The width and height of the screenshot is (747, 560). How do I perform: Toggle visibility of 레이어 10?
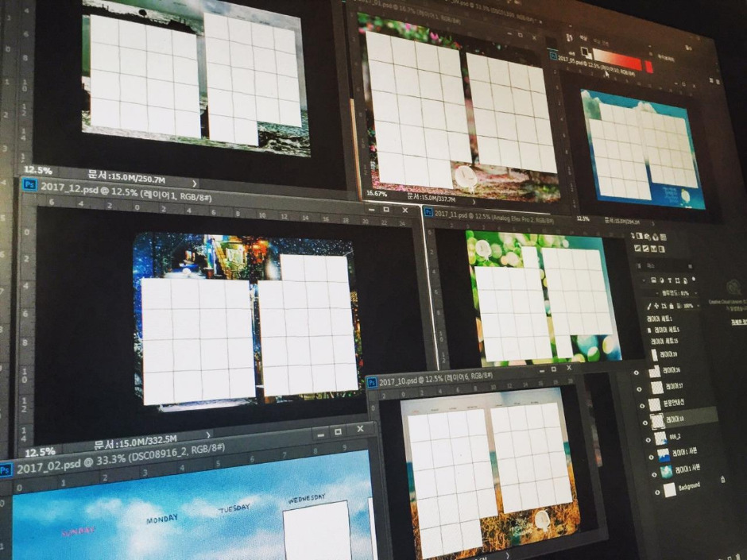pyautogui.click(x=645, y=423)
